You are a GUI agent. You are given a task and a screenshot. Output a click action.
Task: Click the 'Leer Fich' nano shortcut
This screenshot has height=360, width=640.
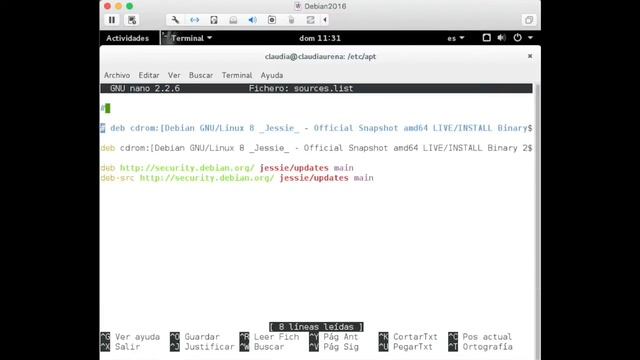pos(269,337)
